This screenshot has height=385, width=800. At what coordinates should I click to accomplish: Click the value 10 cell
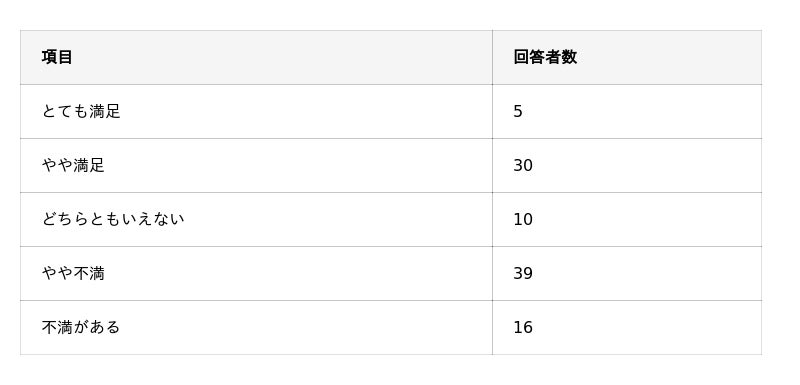click(627, 219)
